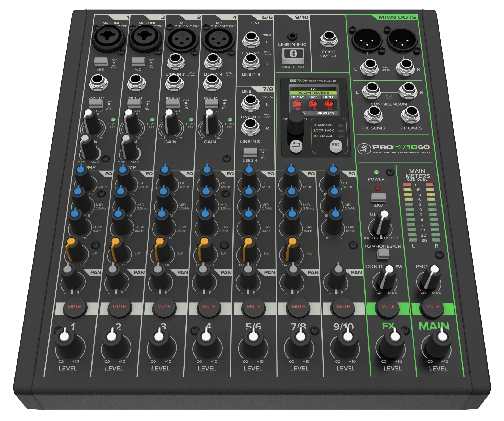Toggle the USB 3-4 switch

(x=250, y=152)
